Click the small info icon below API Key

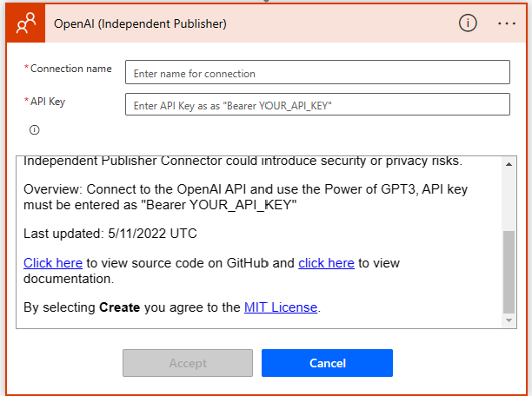pyautogui.click(x=35, y=130)
